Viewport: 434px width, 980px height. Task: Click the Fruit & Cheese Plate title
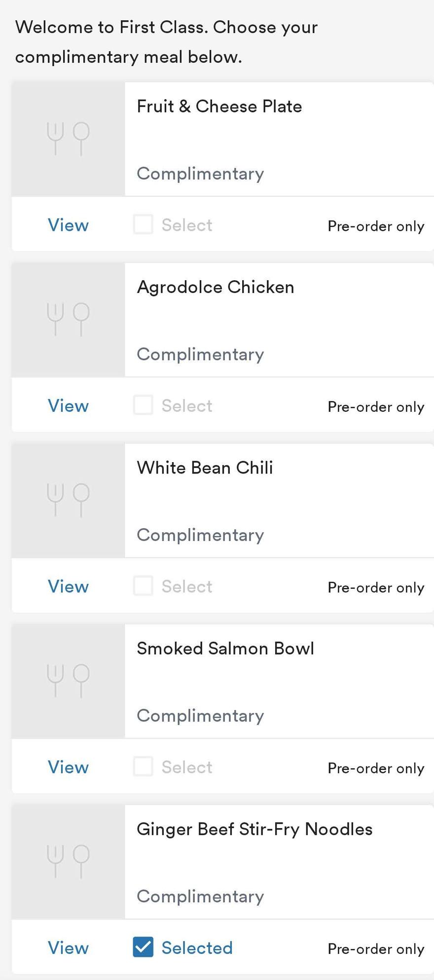[219, 106]
